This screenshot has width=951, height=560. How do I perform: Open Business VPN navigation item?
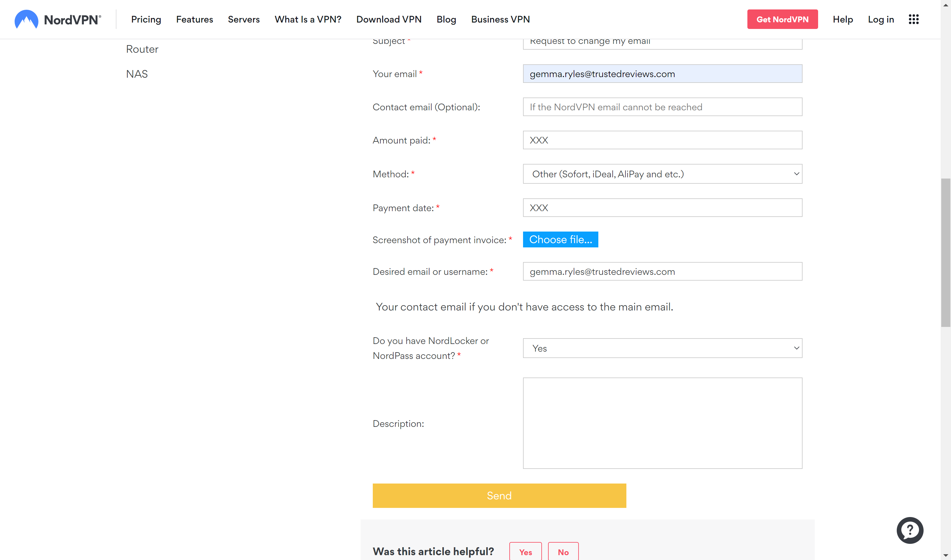click(500, 19)
